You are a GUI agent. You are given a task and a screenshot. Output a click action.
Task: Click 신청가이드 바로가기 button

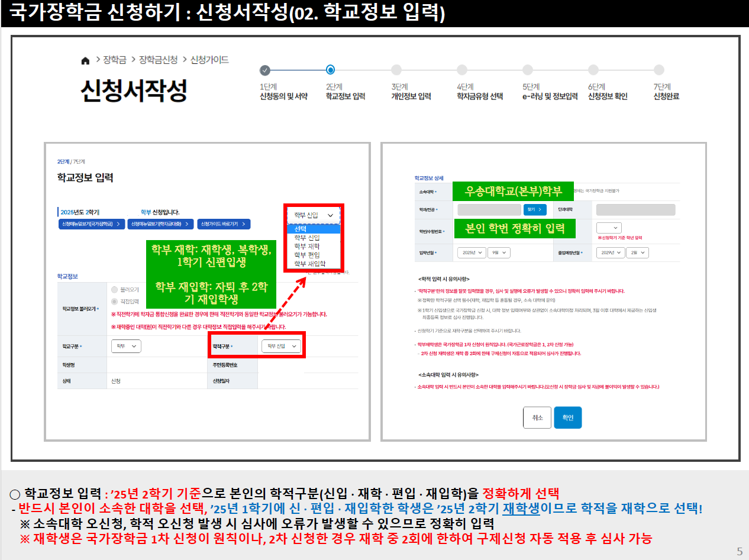tap(224, 224)
